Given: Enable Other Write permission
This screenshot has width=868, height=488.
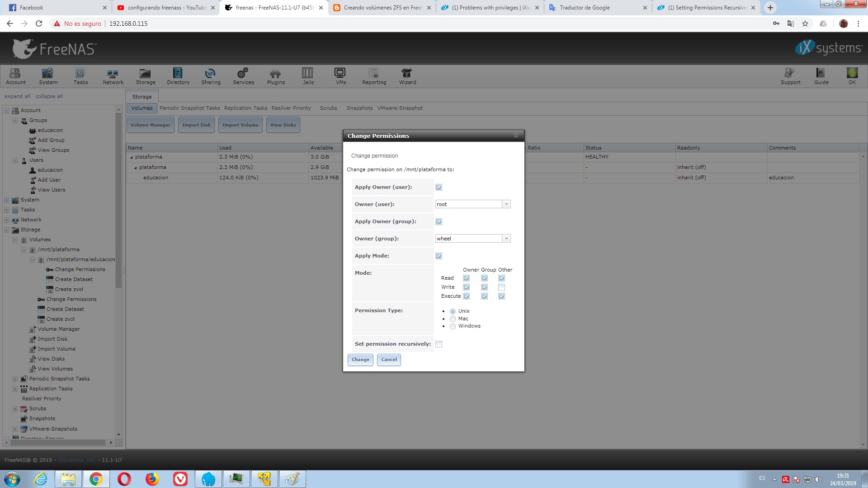Looking at the screenshot, I should pos(501,287).
